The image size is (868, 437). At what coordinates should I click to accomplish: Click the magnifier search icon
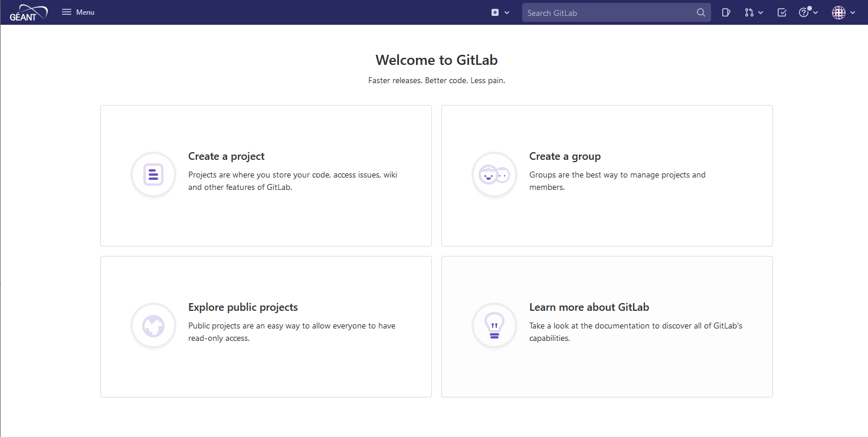point(700,12)
